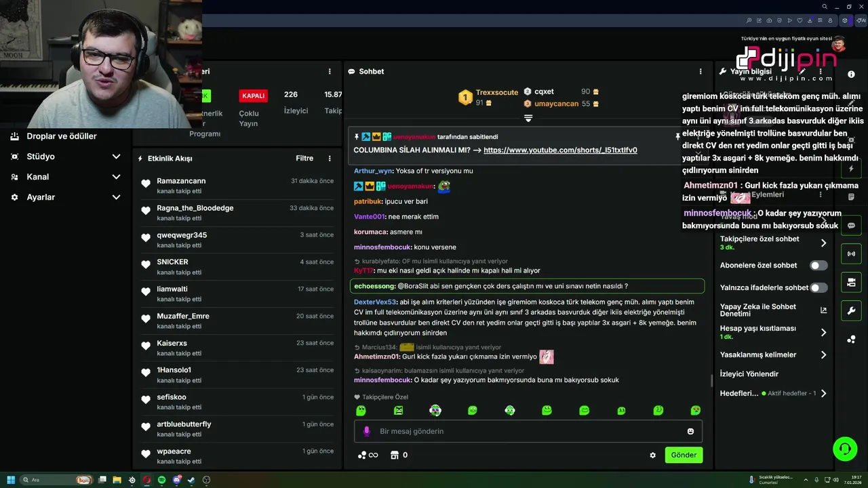The image size is (868, 488).
Task: Click the shop icon below chat input
Action: [x=394, y=455]
